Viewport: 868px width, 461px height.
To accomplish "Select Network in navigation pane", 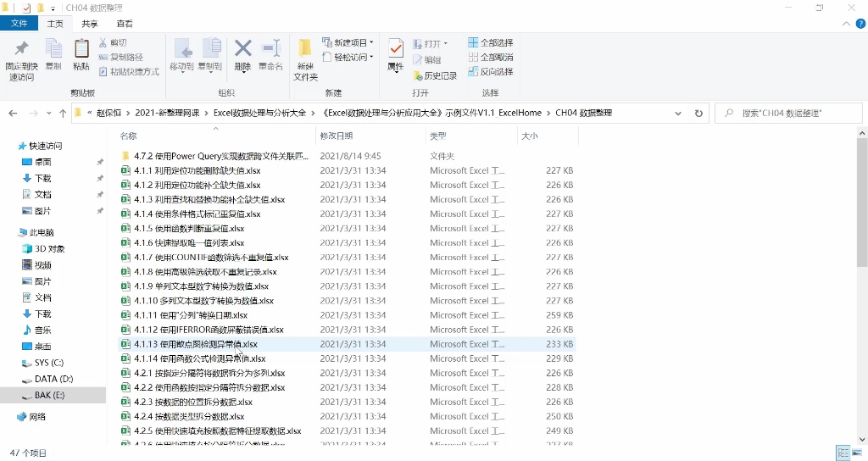I will coord(31,417).
